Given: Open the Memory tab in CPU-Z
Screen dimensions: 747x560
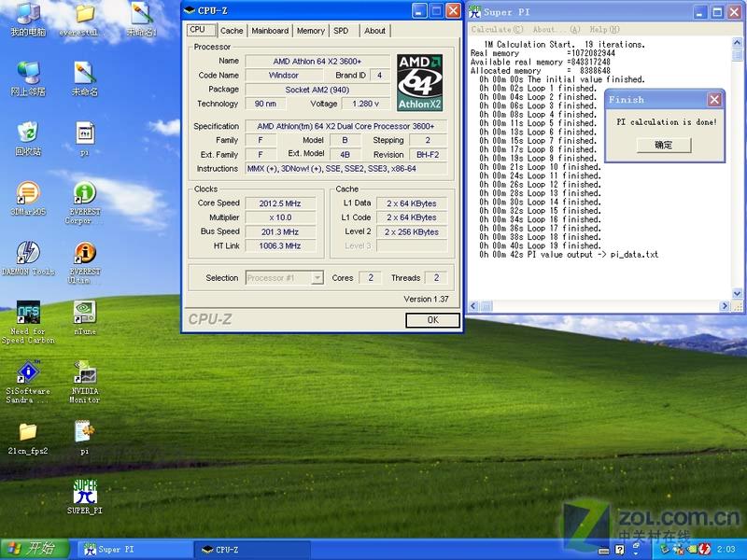Looking at the screenshot, I should pos(311,31).
